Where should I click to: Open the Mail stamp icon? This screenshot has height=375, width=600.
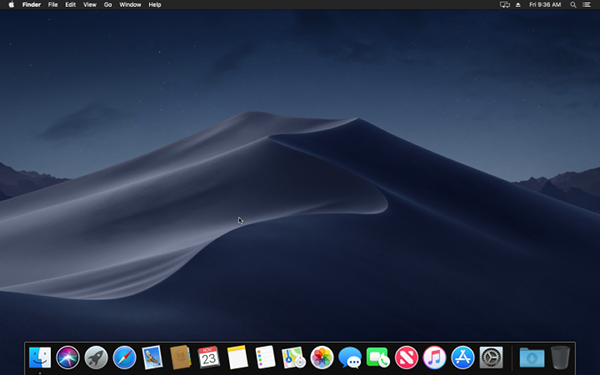pos(152,357)
